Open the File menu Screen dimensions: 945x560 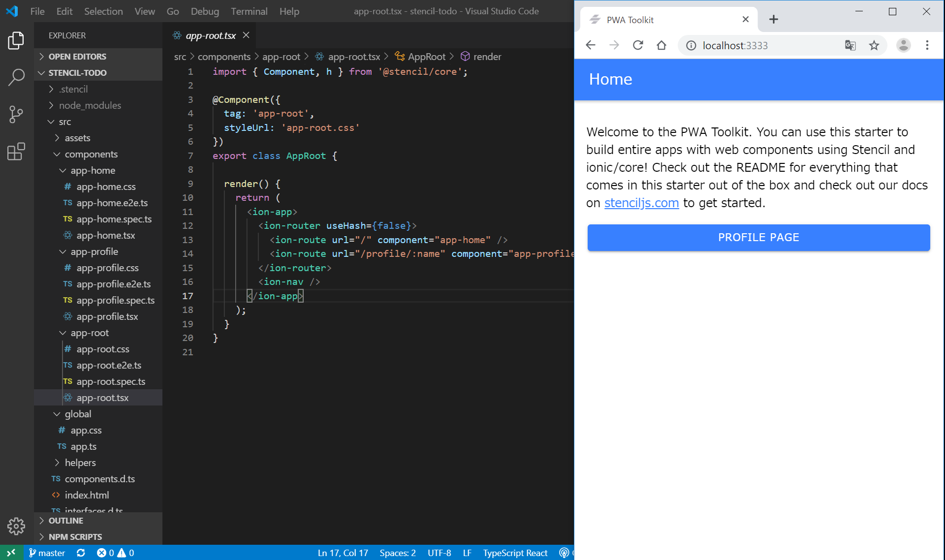(x=37, y=11)
